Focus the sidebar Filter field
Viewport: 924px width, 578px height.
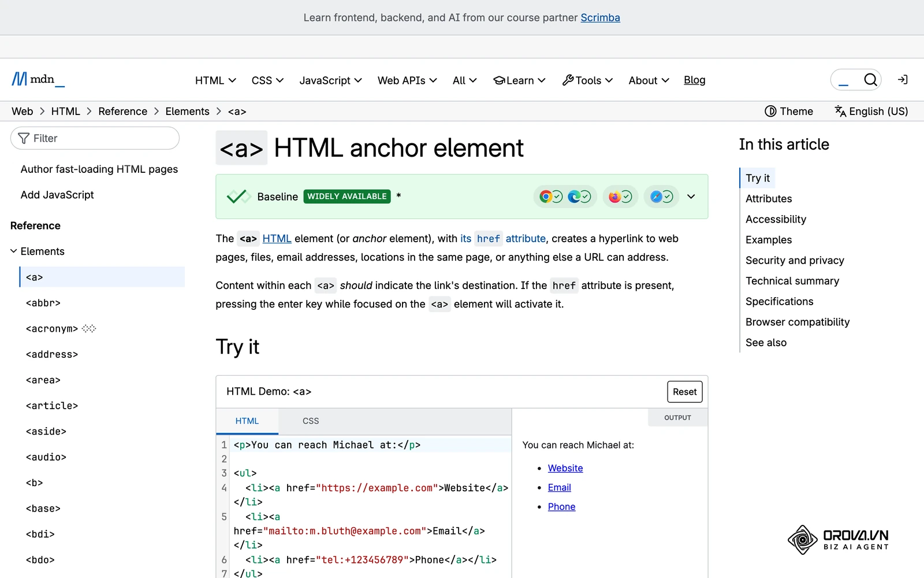click(95, 138)
